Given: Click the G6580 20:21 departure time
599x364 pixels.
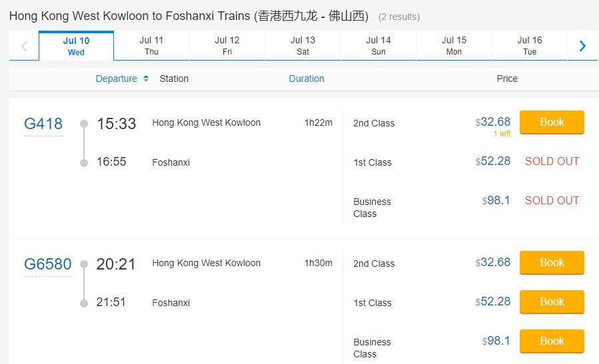Looking at the screenshot, I should coord(116,264).
